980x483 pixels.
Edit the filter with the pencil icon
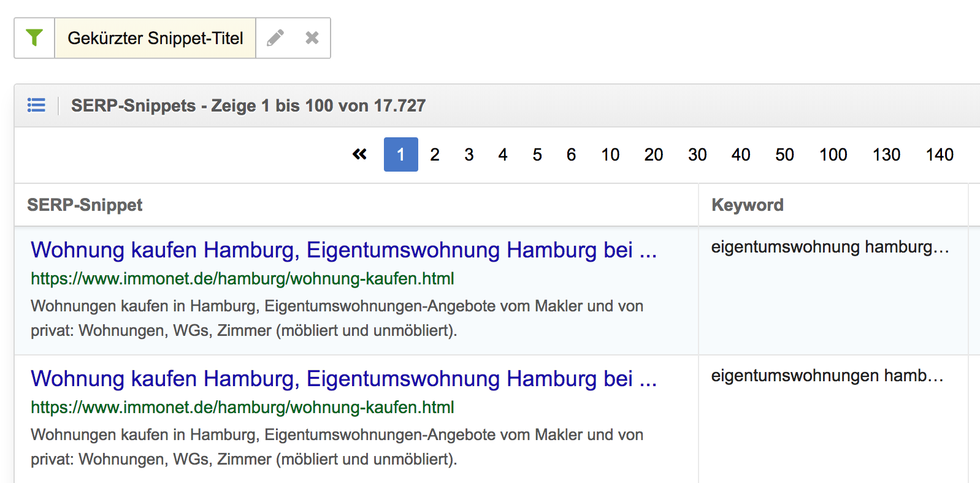coord(275,38)
